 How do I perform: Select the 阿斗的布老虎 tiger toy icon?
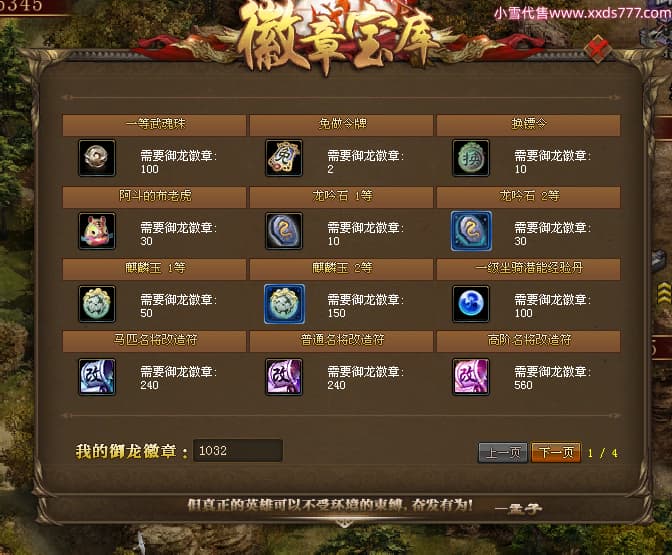pyautogui.click(x=97, y=231)
